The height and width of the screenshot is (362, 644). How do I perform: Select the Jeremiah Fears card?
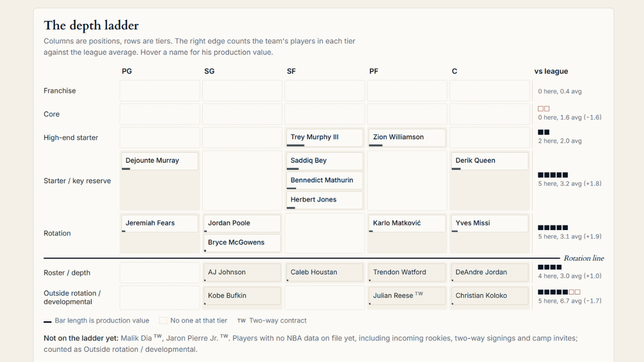159,224
